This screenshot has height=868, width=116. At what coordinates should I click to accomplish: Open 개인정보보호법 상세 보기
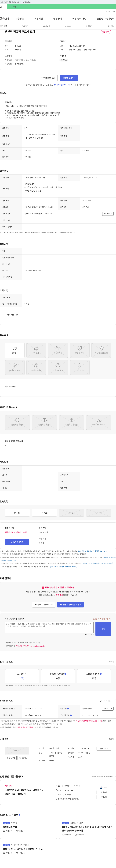tap(44, 604)
